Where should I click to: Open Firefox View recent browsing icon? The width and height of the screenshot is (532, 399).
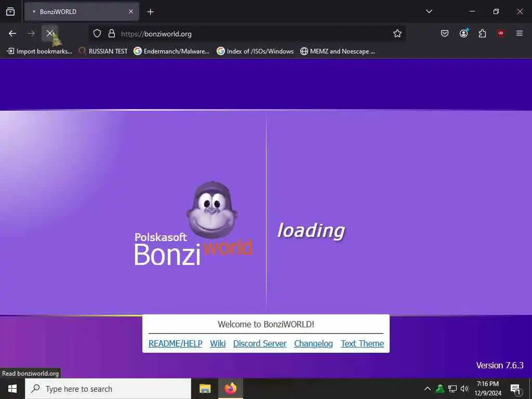tap(10, 11)
